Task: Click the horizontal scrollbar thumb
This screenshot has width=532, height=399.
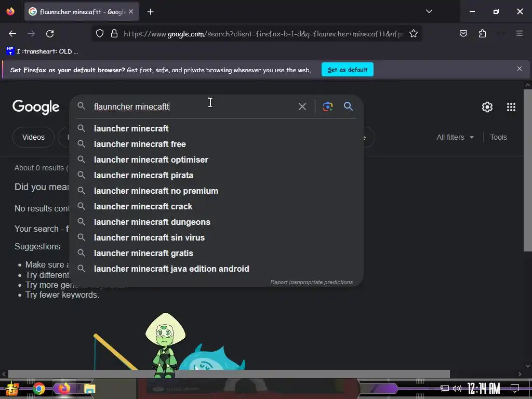Action: [229, 374]
